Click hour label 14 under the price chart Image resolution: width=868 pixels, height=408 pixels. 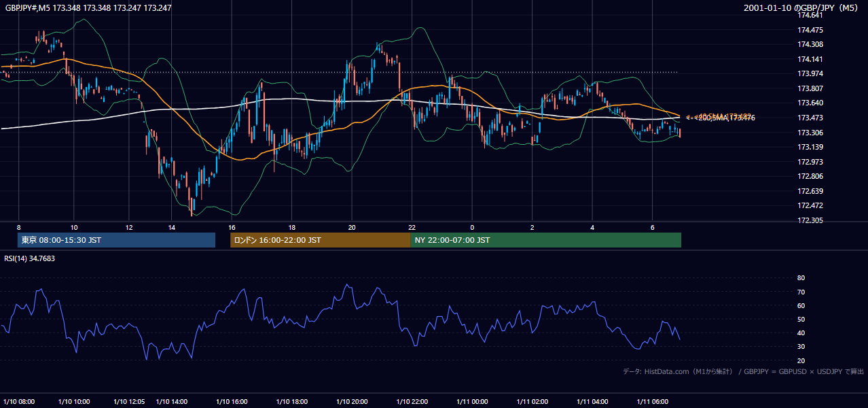[x=172, y=227]
